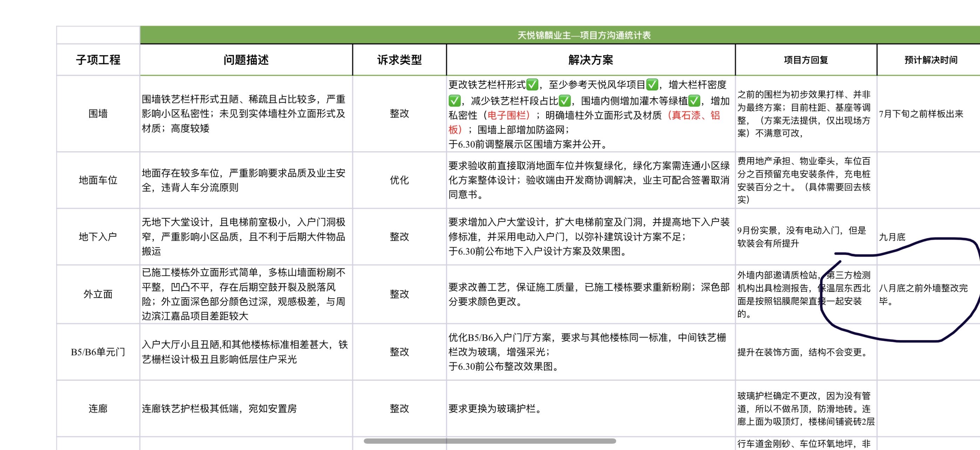
Task: Select the 诉求类型 header cell
Action: tap(399, 60)
